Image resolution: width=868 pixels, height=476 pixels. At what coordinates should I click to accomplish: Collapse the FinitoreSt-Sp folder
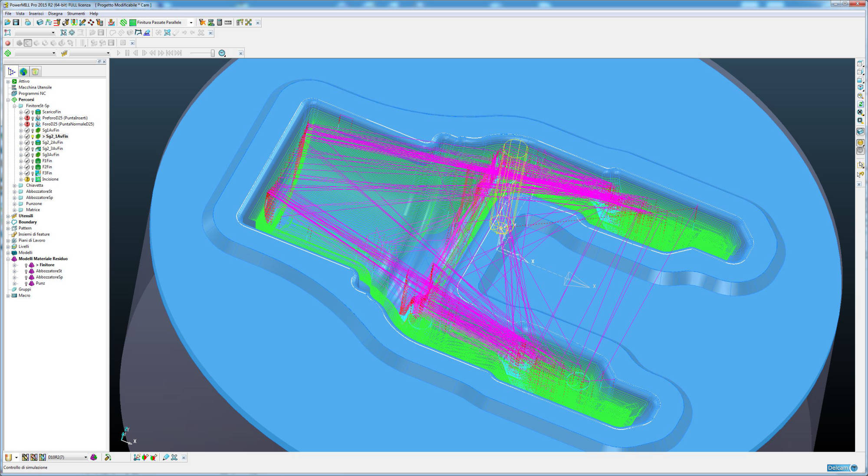point(14,106)
